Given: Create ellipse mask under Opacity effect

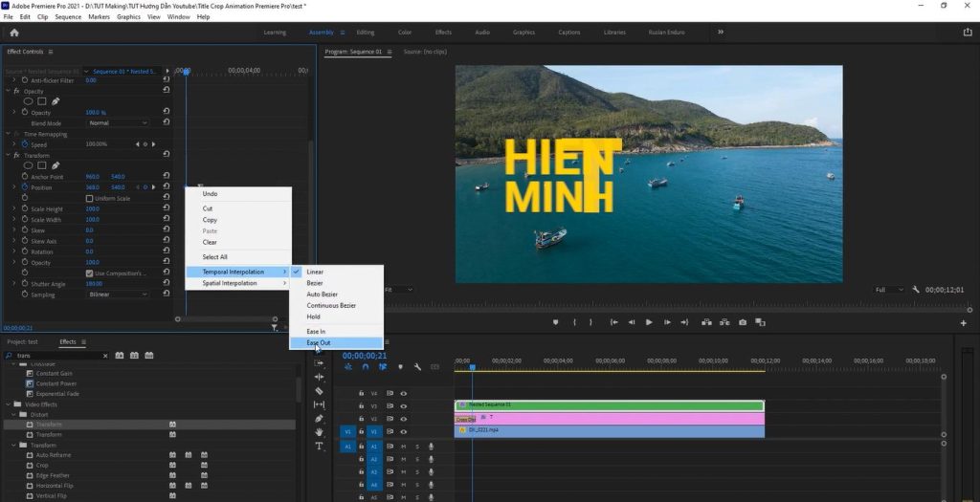Looking at the screenshot, I should pos(28,101).
